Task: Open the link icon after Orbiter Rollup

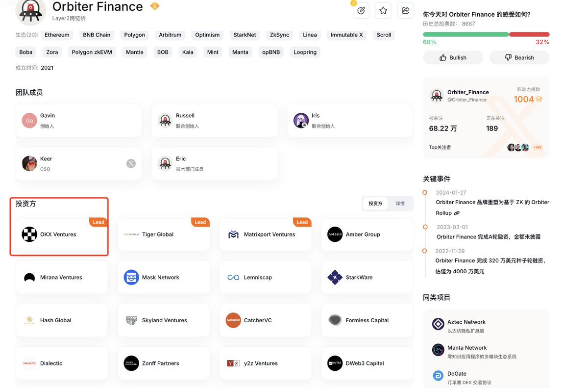Action: (x=457, y=213)
